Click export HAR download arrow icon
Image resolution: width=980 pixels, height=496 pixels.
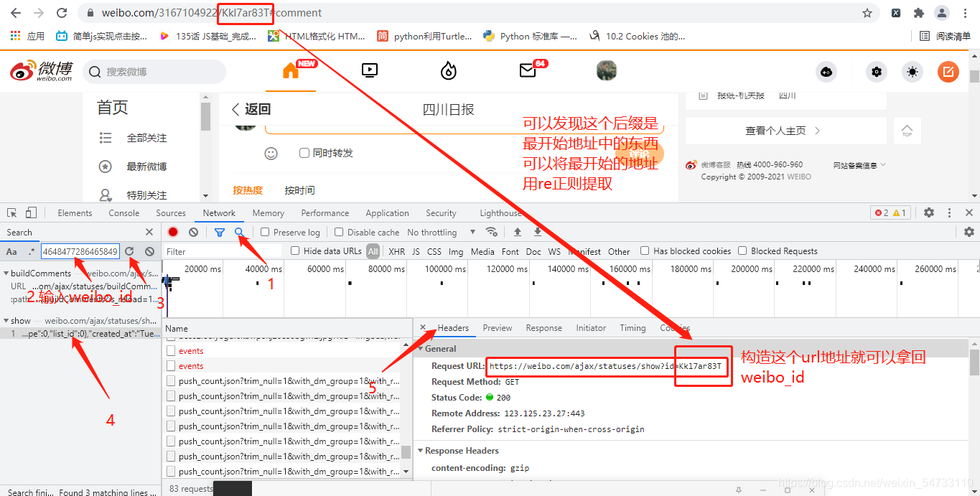pyautogui.click(x=538, y=232)
